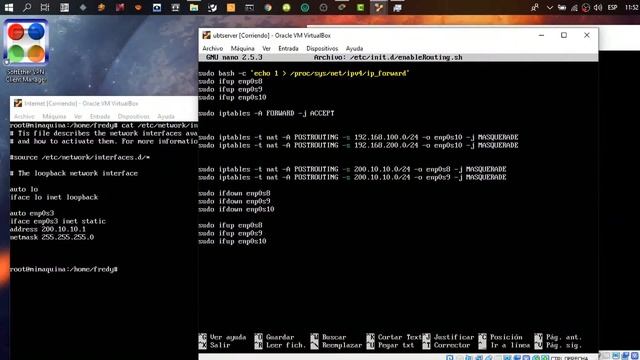Click the taskbar search magnifier icon

(27, 7)
